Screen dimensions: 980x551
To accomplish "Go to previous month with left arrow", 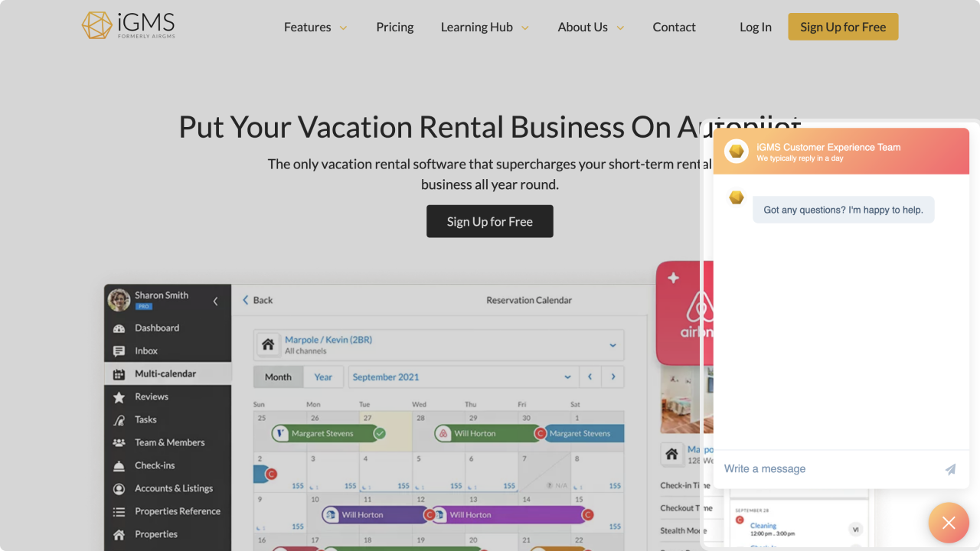I will click(x=590, y=377).
